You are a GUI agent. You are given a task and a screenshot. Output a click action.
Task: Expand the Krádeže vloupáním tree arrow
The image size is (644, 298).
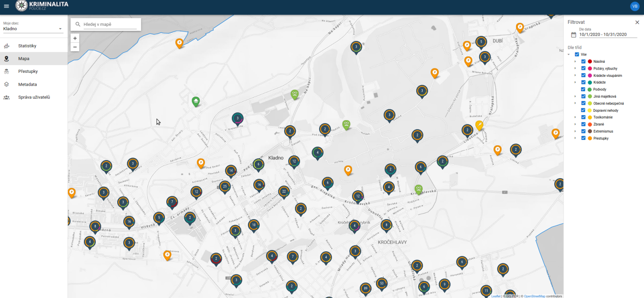(575, 75)
